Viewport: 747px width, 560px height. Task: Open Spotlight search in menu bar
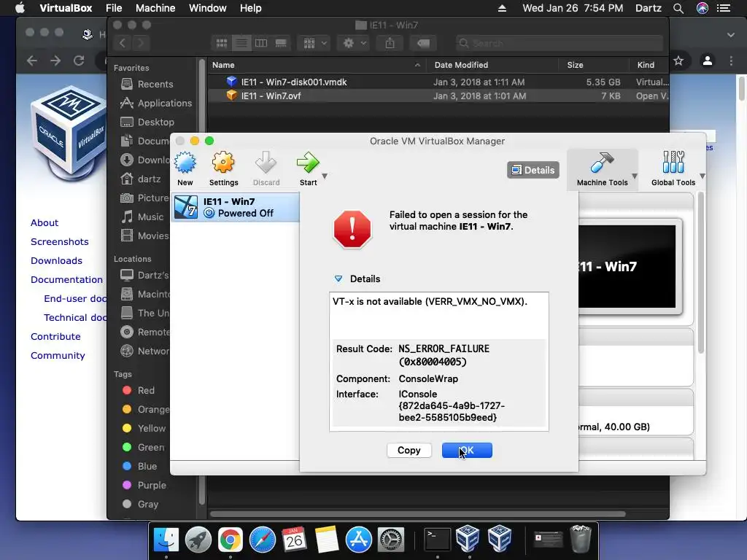tap(678, 8)
